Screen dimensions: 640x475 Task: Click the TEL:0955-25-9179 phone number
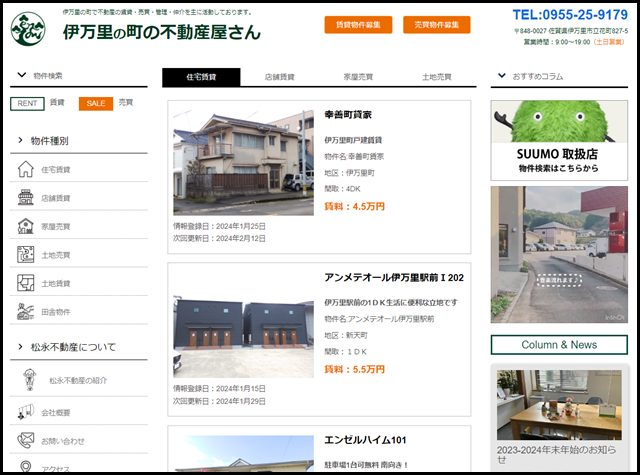(x=570, y=15)
